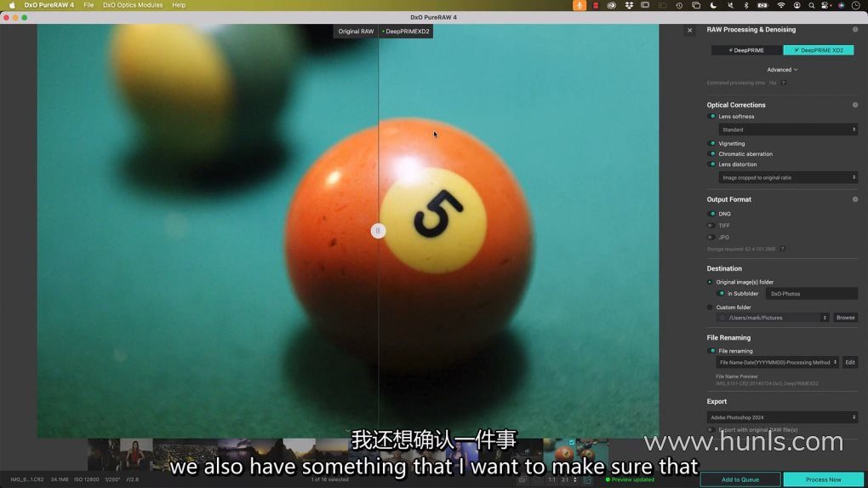Open Image cropped to original ratio dropdown
Viewport: 868px width, 488px height.
788,178
